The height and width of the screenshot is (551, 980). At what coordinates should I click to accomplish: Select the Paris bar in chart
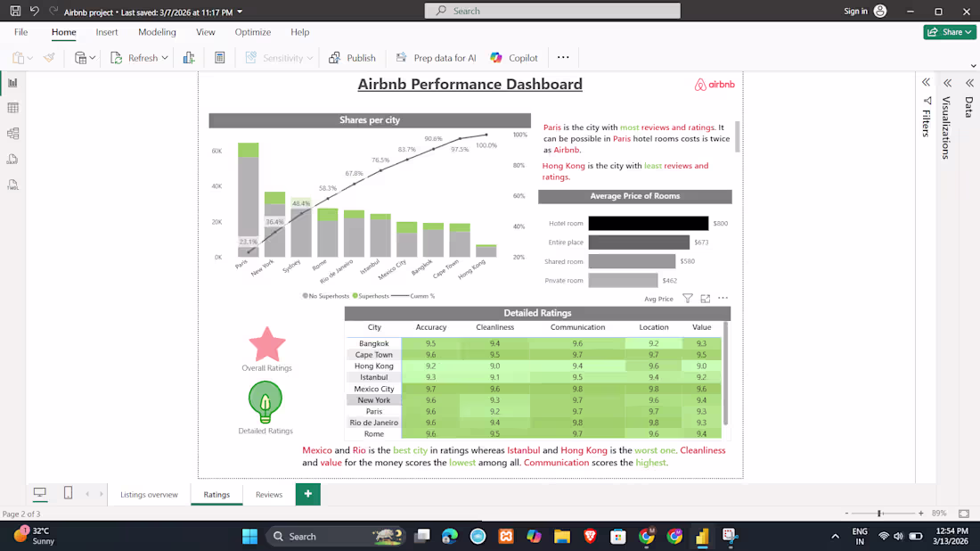[x=249, y=200]
